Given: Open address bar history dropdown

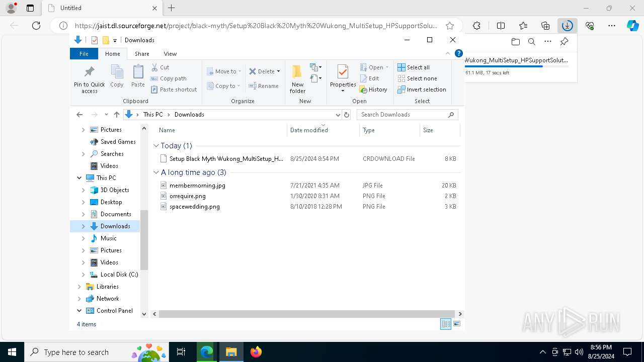Looking at the screenshot, I should pos(338,115).
